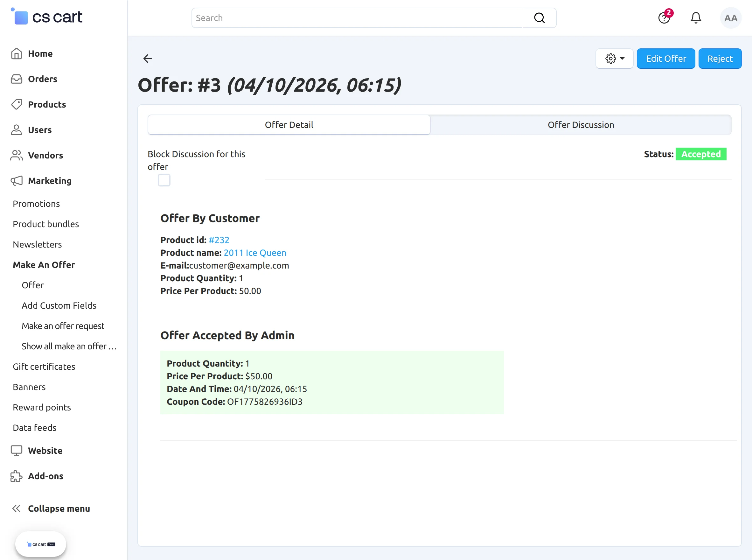Click the Price Per Product $50.00 value

point(259,376)
